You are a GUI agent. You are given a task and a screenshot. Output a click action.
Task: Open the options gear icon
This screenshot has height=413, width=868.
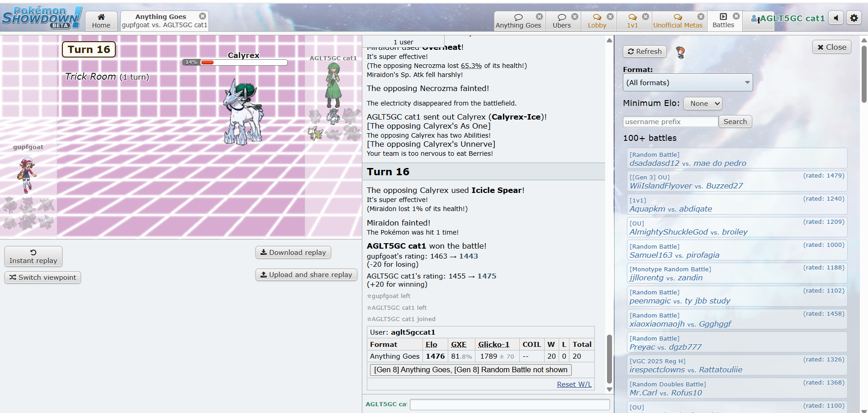click(854, 18)
